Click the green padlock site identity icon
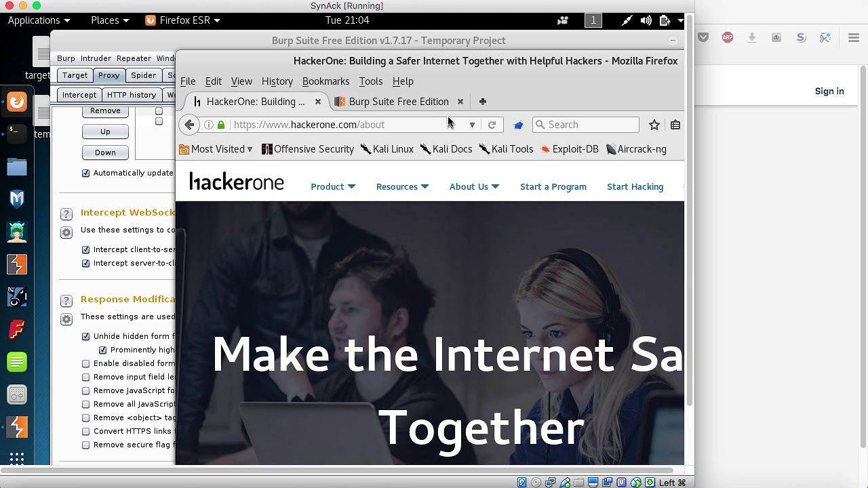Screen dimensions: 868x488 tap(221, 125)
